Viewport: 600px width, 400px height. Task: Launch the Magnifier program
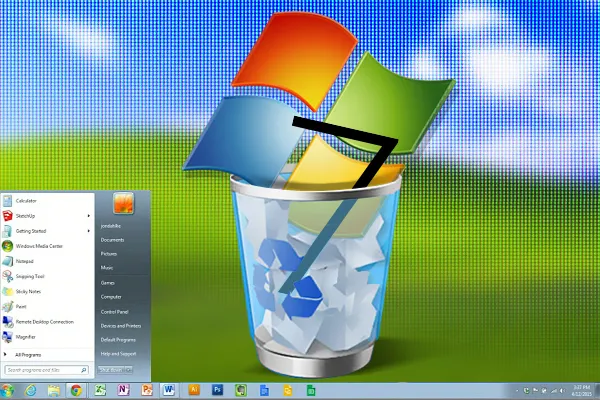(47, 337)
